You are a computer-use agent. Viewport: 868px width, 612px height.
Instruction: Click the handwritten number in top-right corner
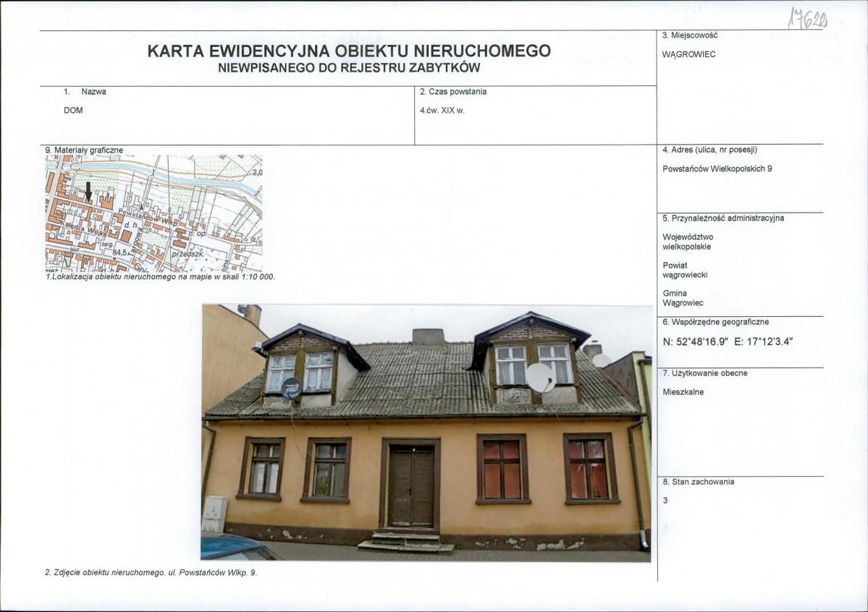(x=808, y=20)
